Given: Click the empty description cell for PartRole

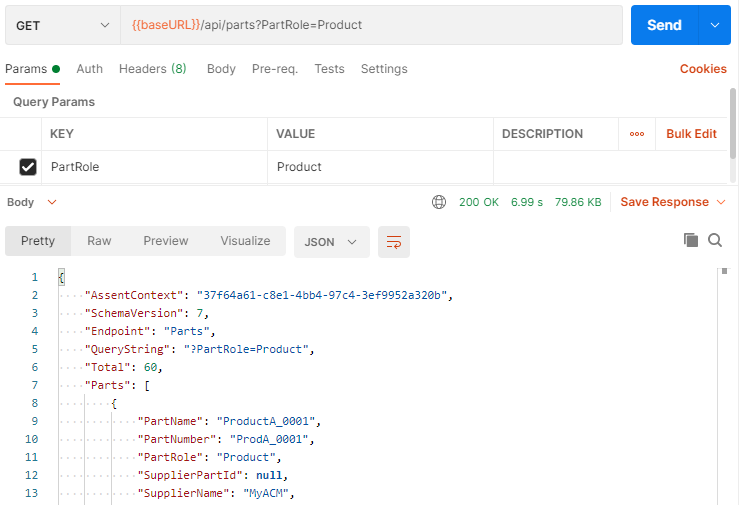Looking at the screenshot, I should pos(610,167).
